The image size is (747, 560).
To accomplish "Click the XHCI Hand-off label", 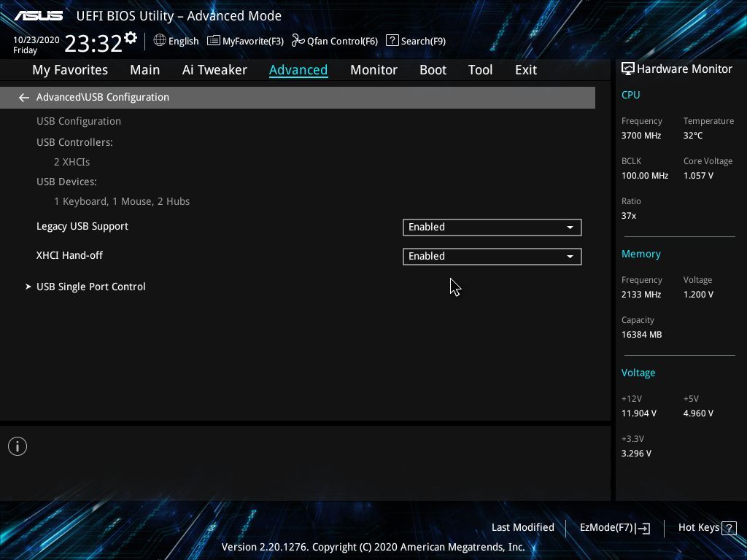I will point(69,255).
